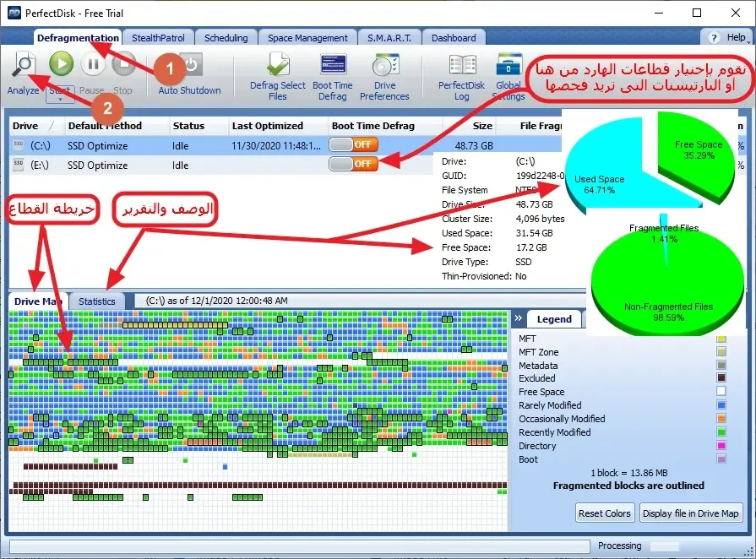Toggle Boot Time Defrag for drive C:\
The height and width of the screenshot is (559, 756).
click(x=353, y=144)
